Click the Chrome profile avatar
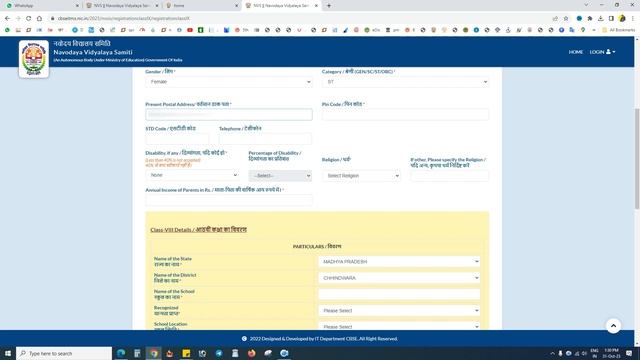Viewport: 640px width, 360px height. tap(622, 18)
